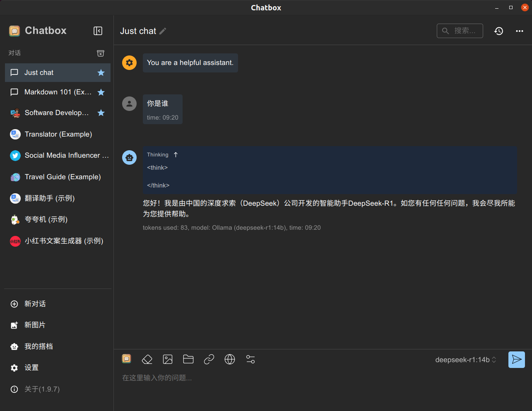This screenshot has height=411, width=532.
Task: Unstar the Just chat conversation
Action: (101, 73)
